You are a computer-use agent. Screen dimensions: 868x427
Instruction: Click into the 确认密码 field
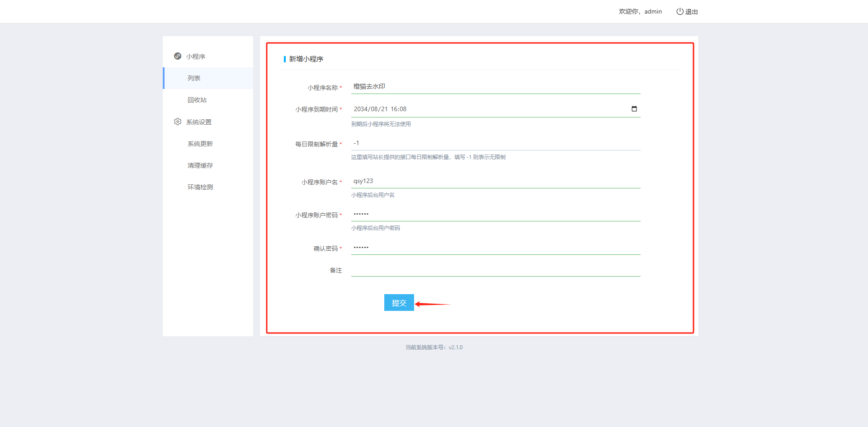coord(495,248)
